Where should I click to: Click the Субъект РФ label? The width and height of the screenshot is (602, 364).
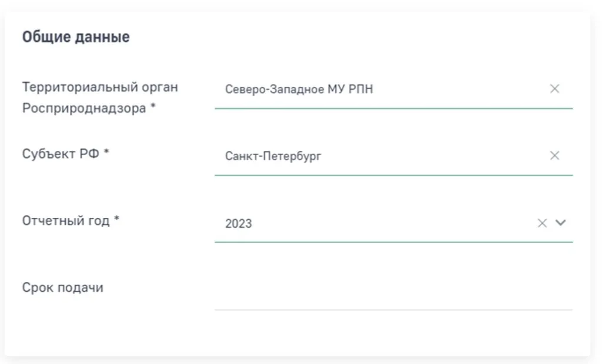61,154
